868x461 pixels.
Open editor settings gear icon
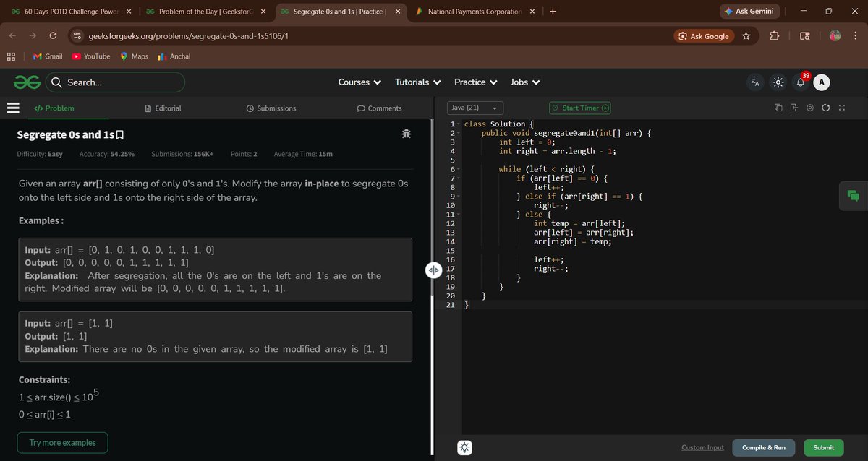pos(809,108)
